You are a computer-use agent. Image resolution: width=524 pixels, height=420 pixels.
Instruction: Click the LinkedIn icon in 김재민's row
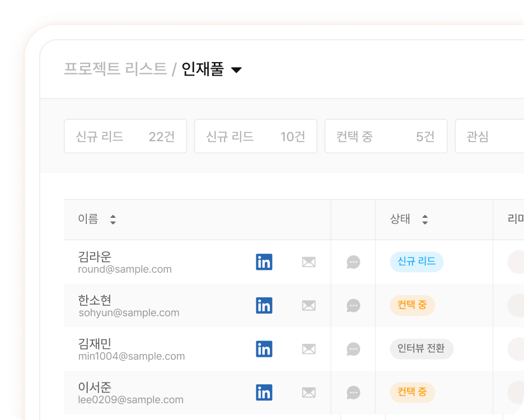264,349
